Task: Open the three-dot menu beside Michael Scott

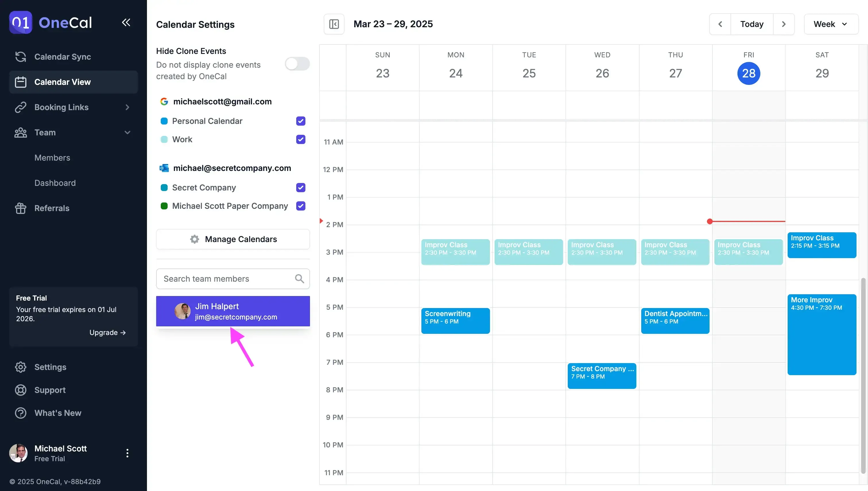Action: (127, 453)
